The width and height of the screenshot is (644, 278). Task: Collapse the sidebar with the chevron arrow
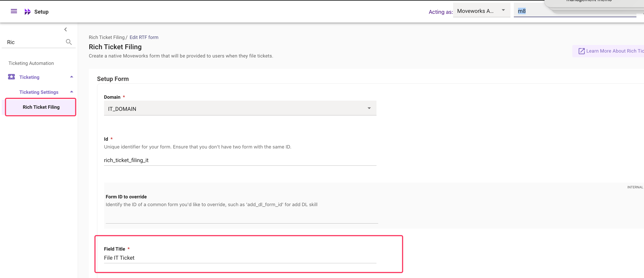pos(65,30)
